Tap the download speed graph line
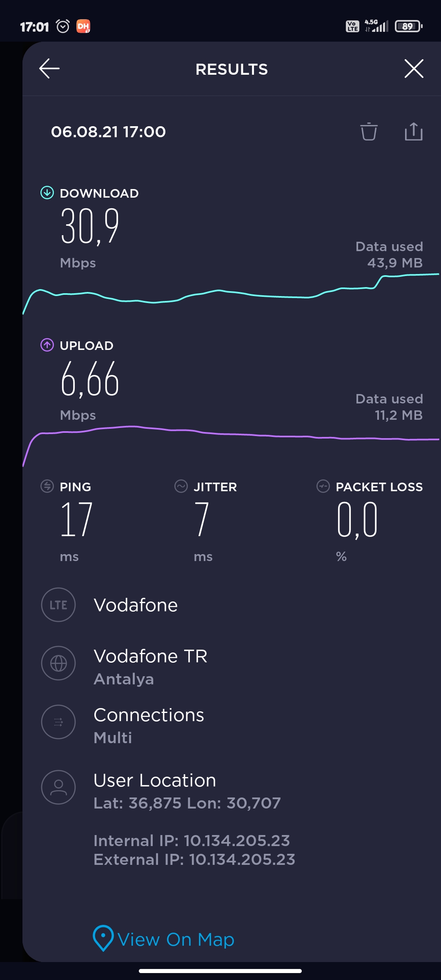The width and height of the screenshot is (441, 980). (x=231, y=293)
